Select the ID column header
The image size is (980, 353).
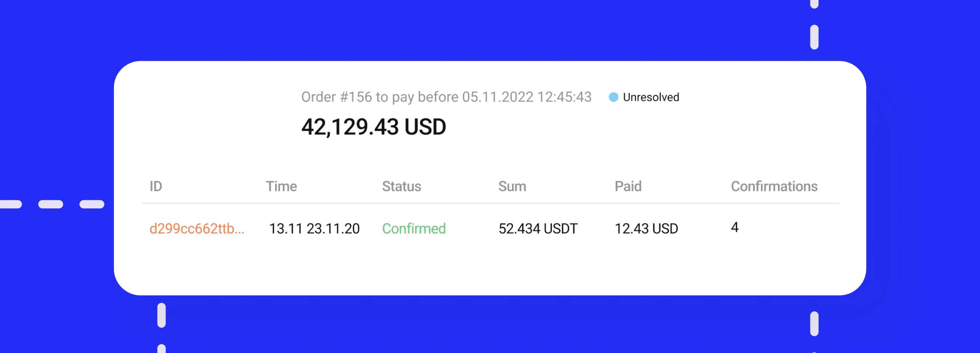tap(156, 186)
